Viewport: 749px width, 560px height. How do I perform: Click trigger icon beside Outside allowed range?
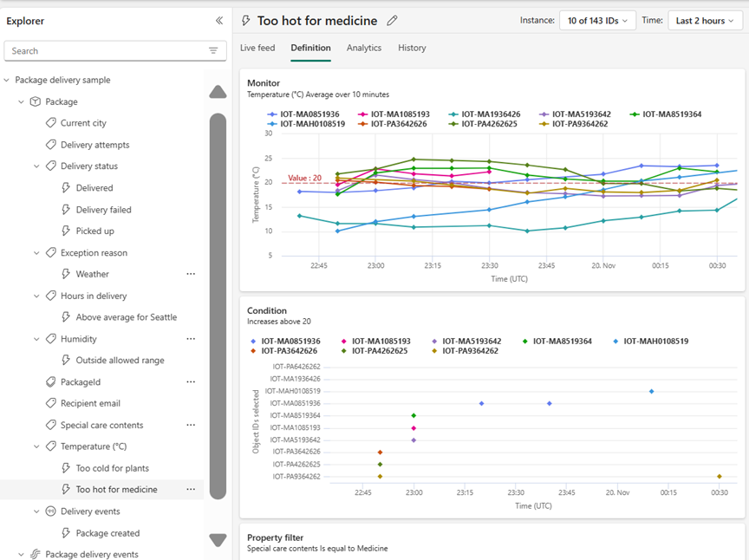66,360
